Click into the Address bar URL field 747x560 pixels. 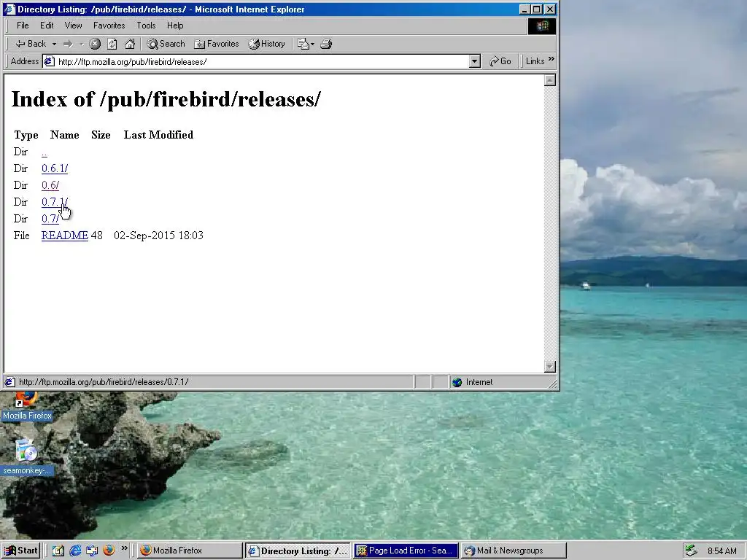(262, 61)
